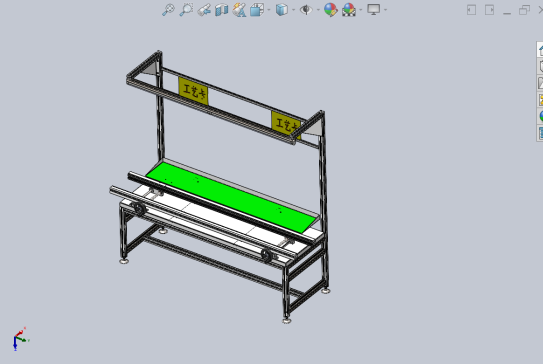The width and height of the screenshot is (543, 364).
Task: Click the View Settings monitor icon
Action: point(374,10)
